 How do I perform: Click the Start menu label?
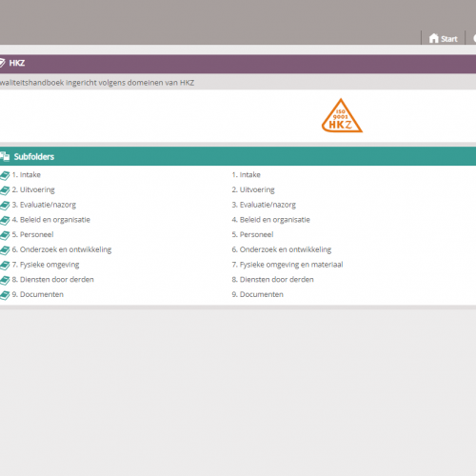point(449,39)
